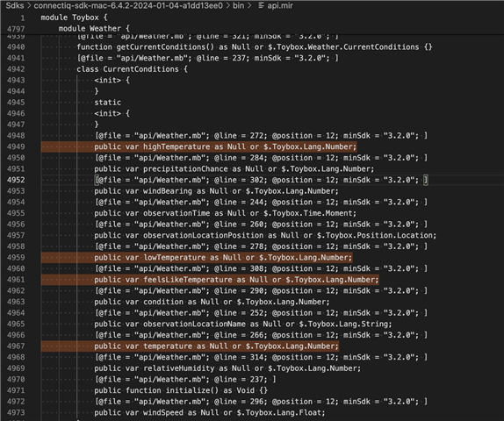Screen dimensions: 504x421
Task: Click the windSpeed variable declaration
Action: click(x=210, y=412)
